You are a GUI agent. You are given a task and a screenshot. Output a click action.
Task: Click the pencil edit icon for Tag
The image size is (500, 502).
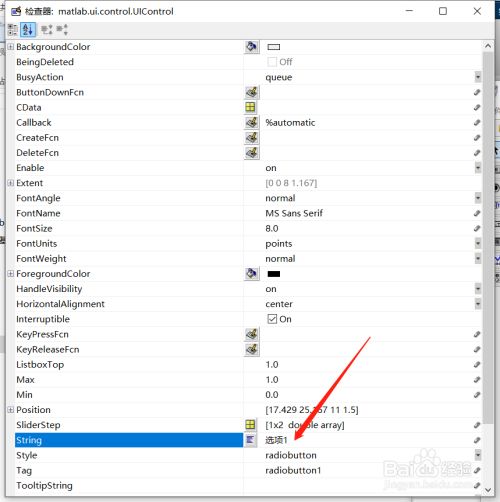point(477,470)
